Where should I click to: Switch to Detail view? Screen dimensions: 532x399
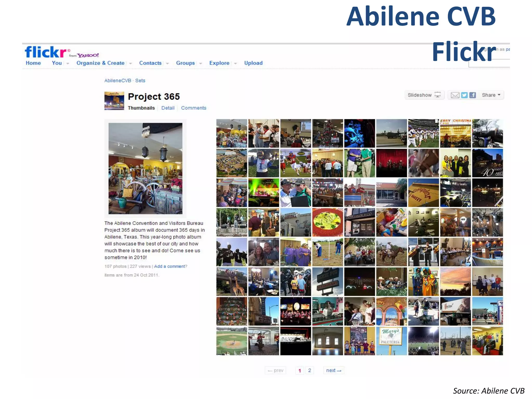(x=168, y=108)
